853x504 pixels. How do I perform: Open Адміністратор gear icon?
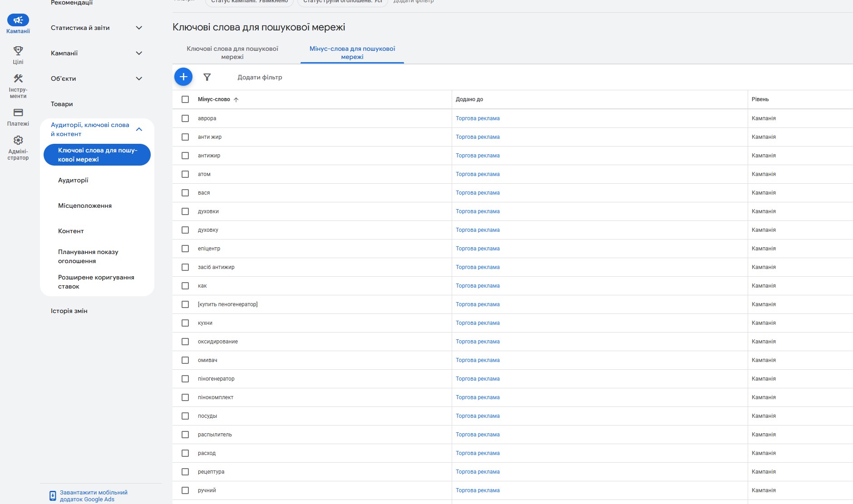[18, 140]
